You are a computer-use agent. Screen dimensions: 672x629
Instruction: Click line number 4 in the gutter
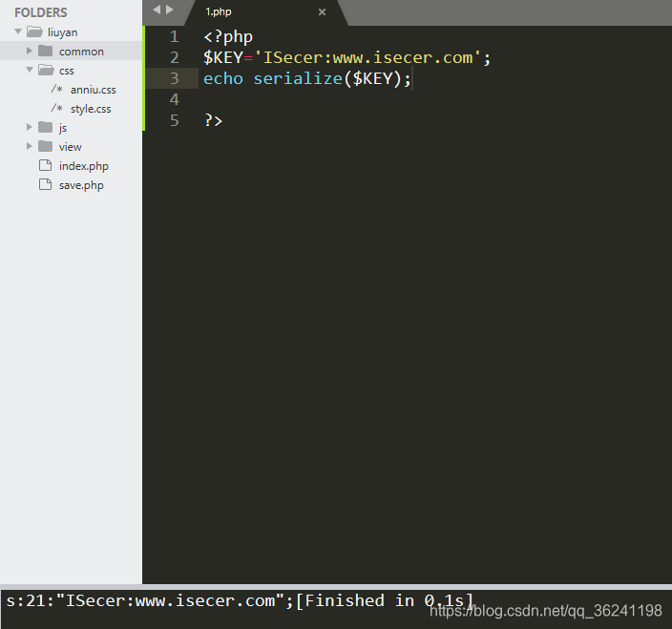point(174,99)
